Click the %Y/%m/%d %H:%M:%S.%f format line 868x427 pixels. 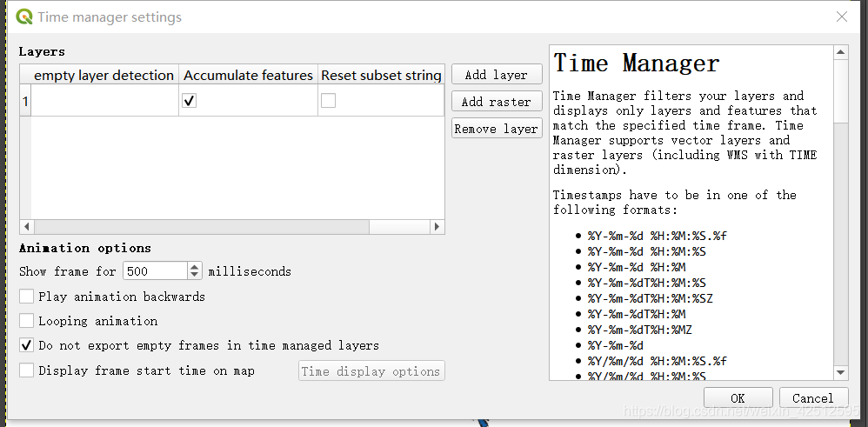click(x=658, y=362)
